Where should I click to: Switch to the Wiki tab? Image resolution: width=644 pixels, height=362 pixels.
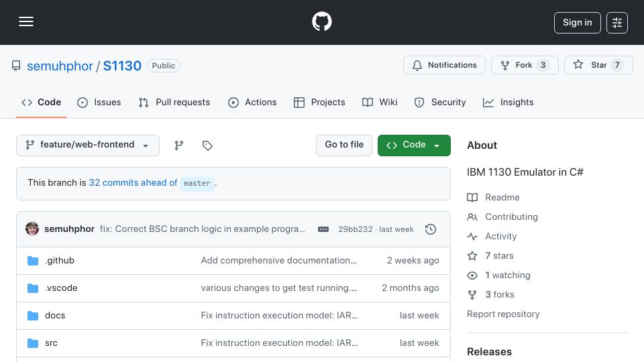coord(380,102)
